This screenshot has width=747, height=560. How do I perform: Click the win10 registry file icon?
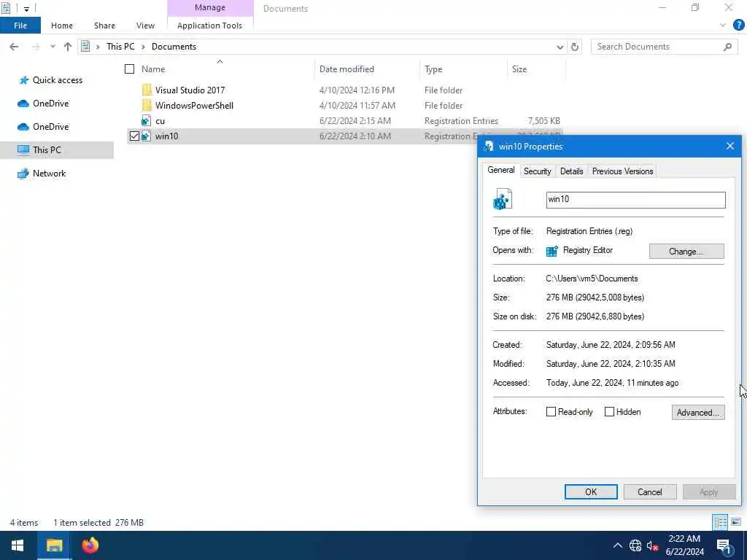pos(146,136)
